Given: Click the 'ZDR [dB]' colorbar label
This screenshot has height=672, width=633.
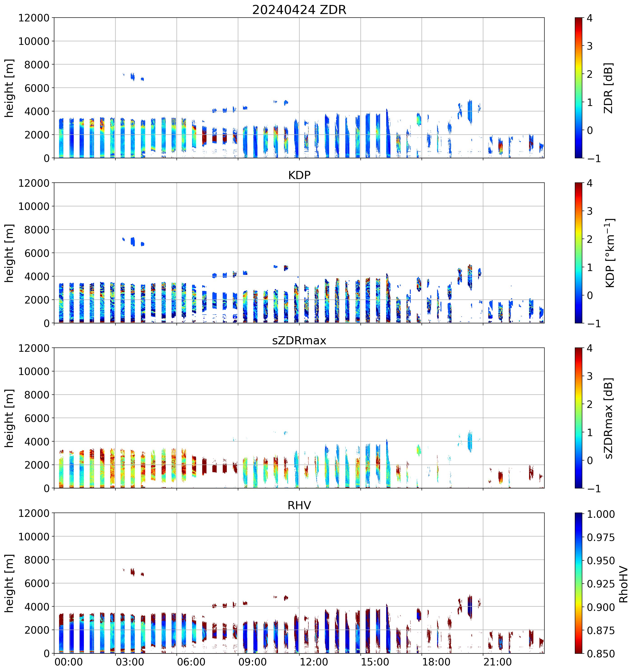Looking at the screenshot, I should 608,88.
